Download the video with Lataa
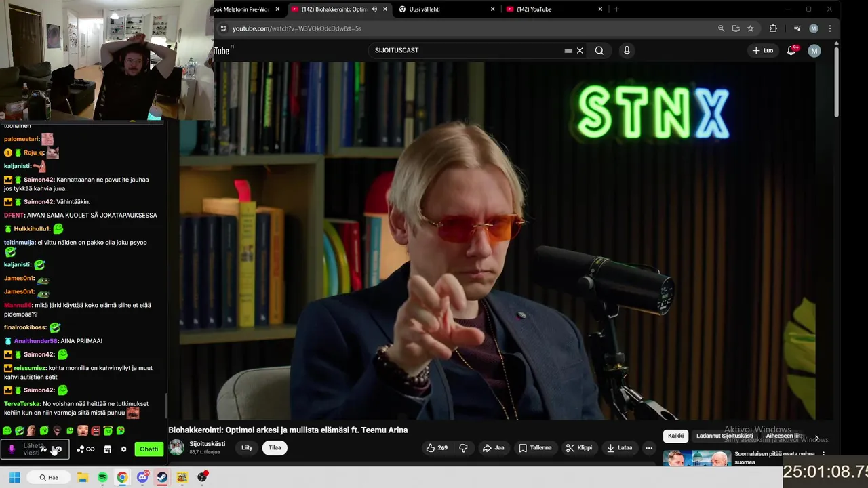The height and width of the screenshot is (488, 868). (x=619, y=448)
